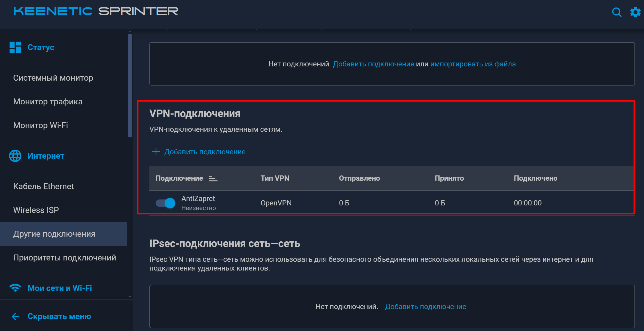The image size is (644, 331).
Task: Click the Тип VPN column header
Action: 275,178
